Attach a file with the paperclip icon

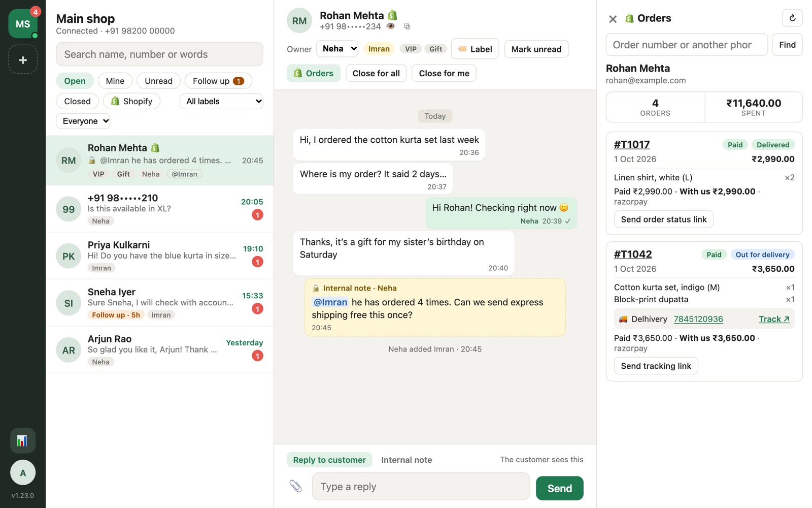pyautogui.click(x=296, y=486)
